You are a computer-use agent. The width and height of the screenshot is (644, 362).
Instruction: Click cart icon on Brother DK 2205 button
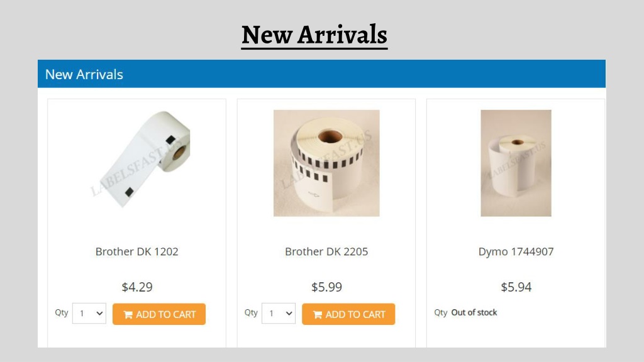[318, 315]
